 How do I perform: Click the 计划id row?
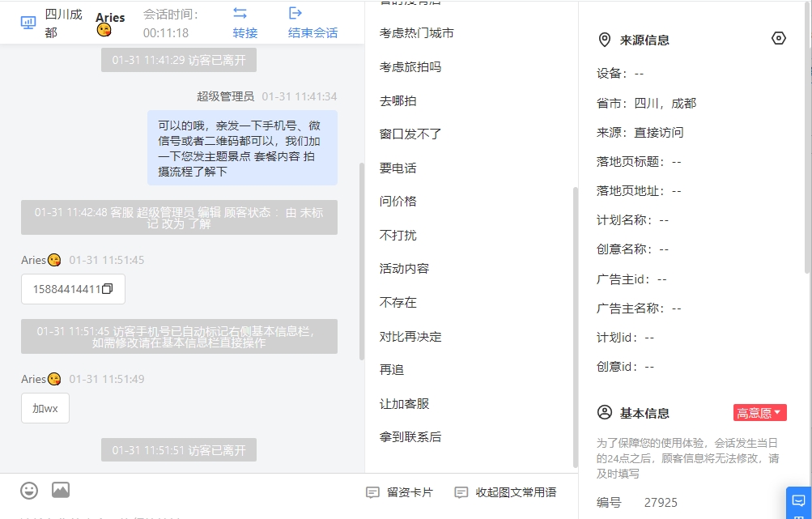[x=625, y=338]
